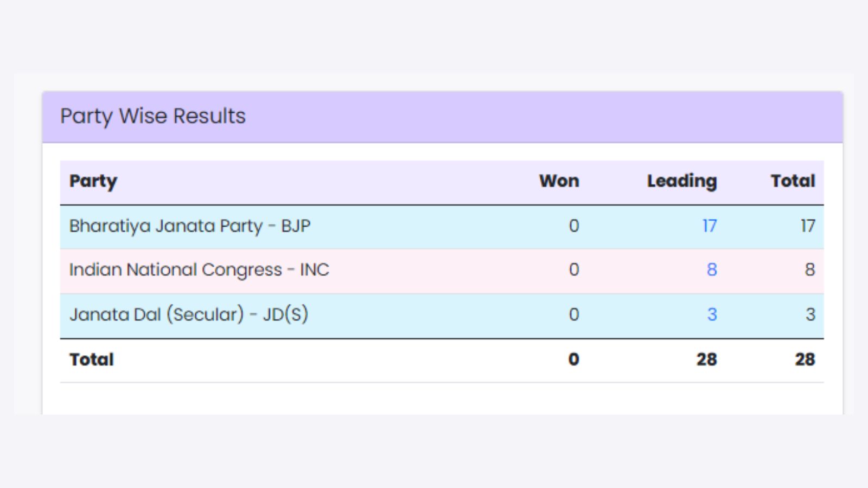Image resolution: width=868 pixels, height=488 pixels.
Task: Click the footer row Leading sum 28
Action: click(x=706, y=359)
